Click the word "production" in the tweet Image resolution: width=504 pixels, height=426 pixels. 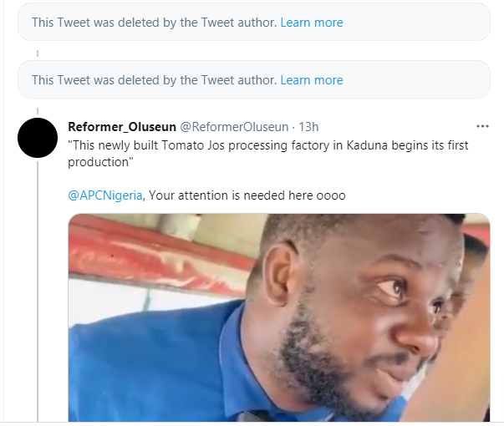pos(95,163)
